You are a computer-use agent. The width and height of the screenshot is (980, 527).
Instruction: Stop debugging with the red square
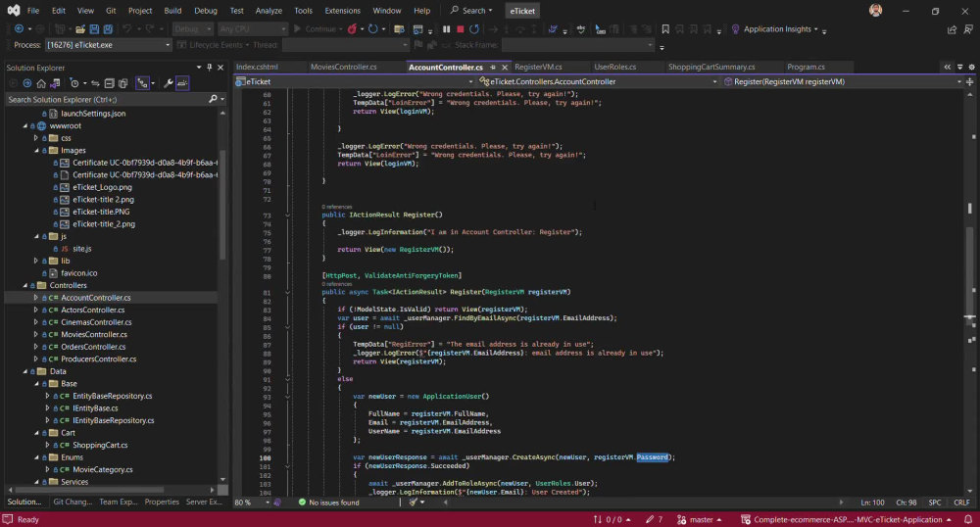(461, 28)
